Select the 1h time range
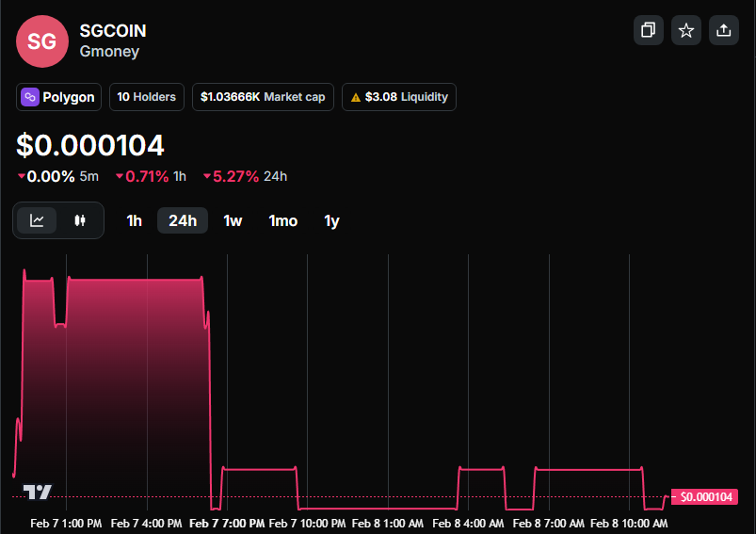The image size is (756, 534). coord(134,221)
